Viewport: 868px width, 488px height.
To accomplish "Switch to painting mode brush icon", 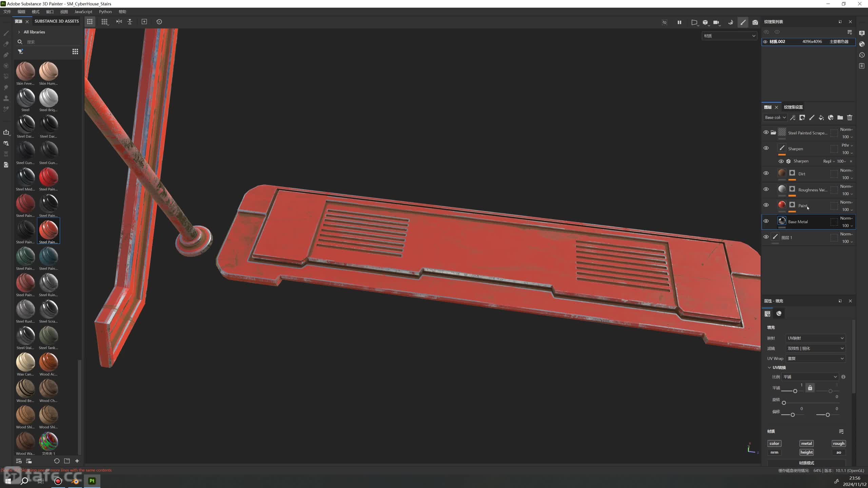I will point(743,22).
